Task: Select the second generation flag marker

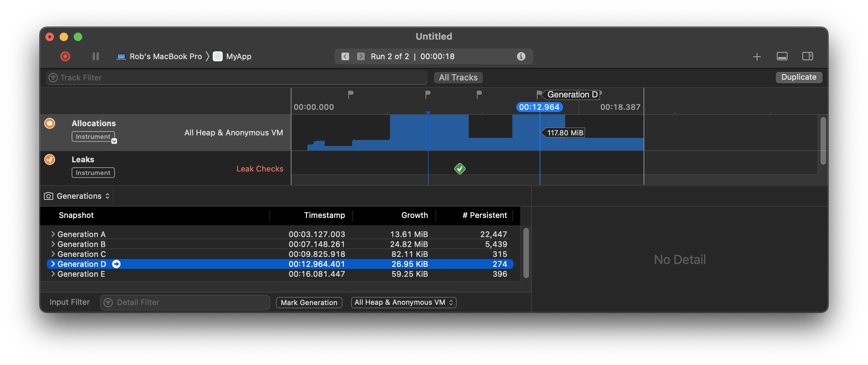Action: pos(428,95)
